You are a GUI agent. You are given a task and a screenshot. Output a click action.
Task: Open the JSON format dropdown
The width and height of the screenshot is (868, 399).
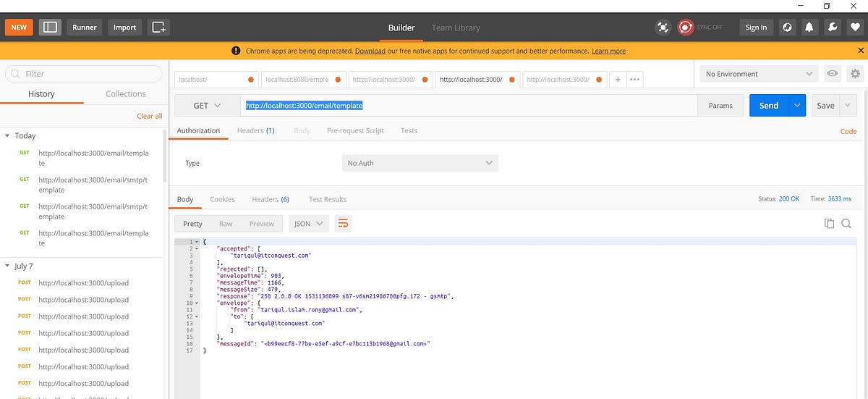pyautogui.click(x=309, y=224)
